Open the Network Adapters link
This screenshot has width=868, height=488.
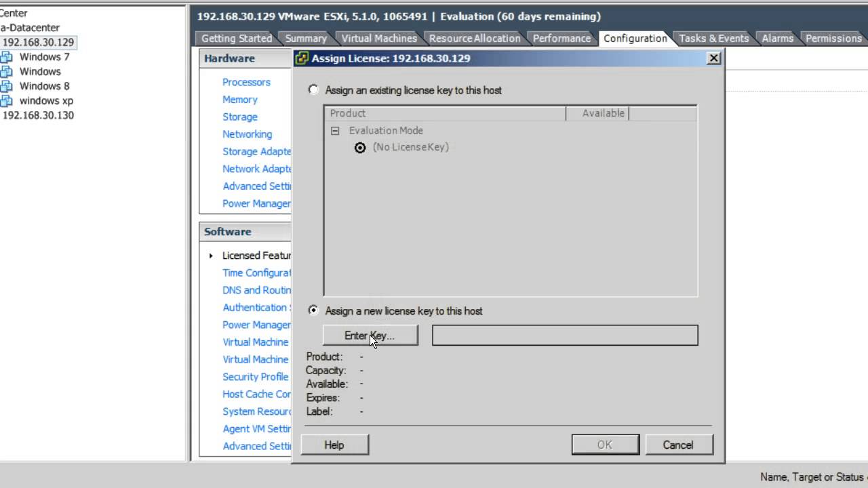(x=257, y=169)
